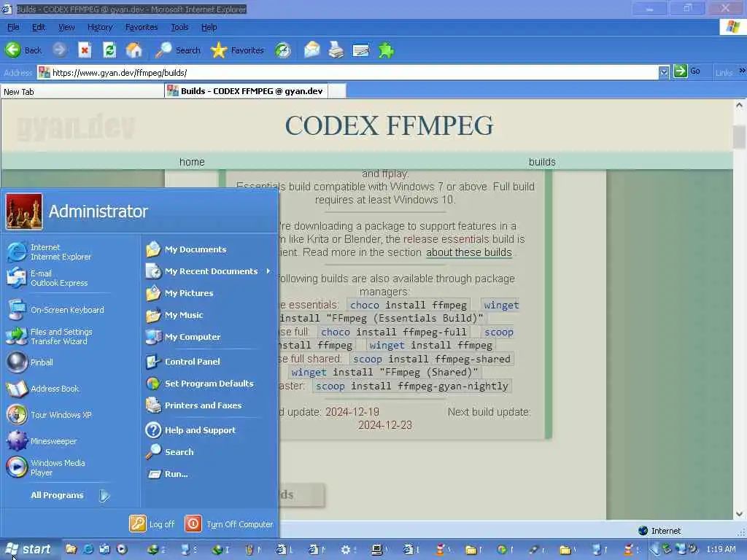Stop page loading with the red X icon

[x=85, y=50]
